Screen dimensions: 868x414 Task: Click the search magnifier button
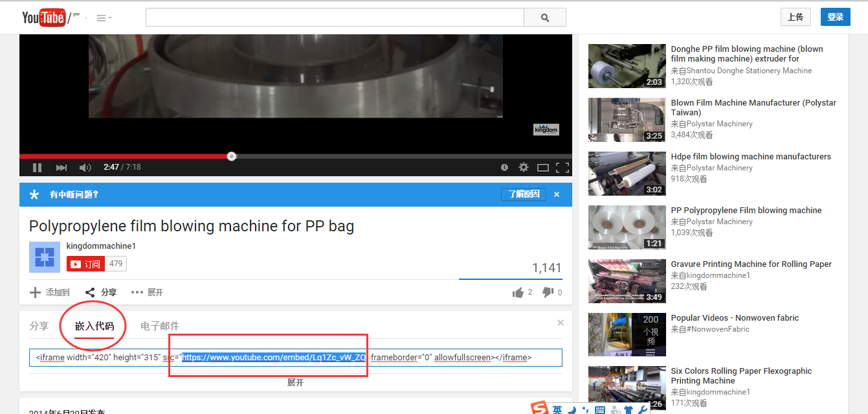(x=544, y=17)
